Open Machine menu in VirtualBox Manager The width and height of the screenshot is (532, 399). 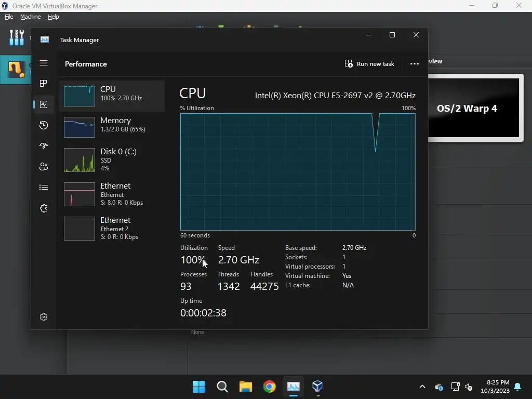click(x=30, y=17)
